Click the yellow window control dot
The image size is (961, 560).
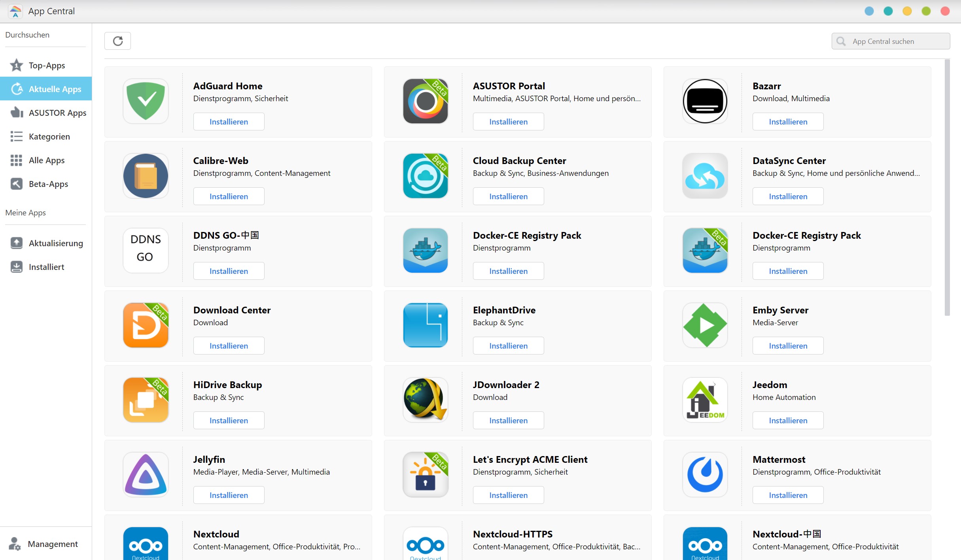click(907, 11)
